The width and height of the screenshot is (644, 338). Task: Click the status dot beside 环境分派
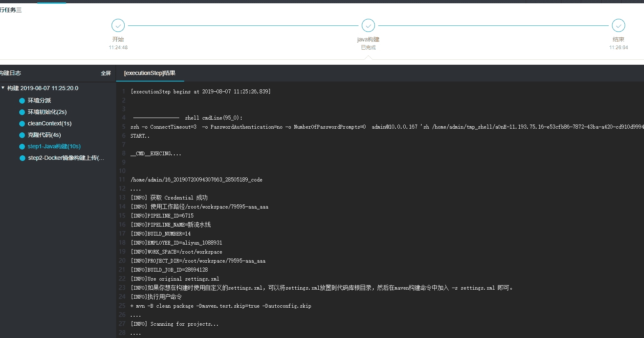coord(22,101)
